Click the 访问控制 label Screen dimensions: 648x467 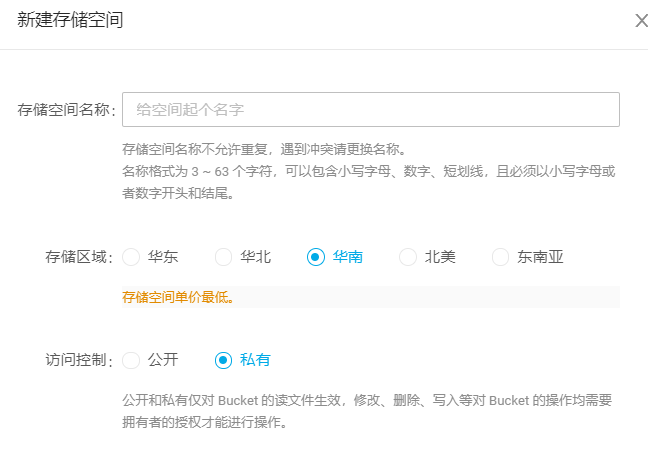tap(79, 360)
